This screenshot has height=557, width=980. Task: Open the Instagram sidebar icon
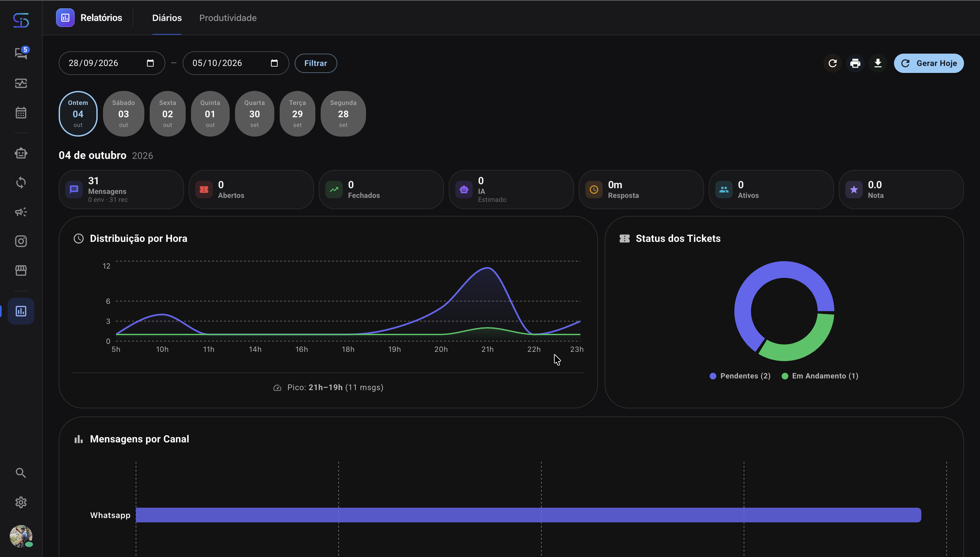21,241
